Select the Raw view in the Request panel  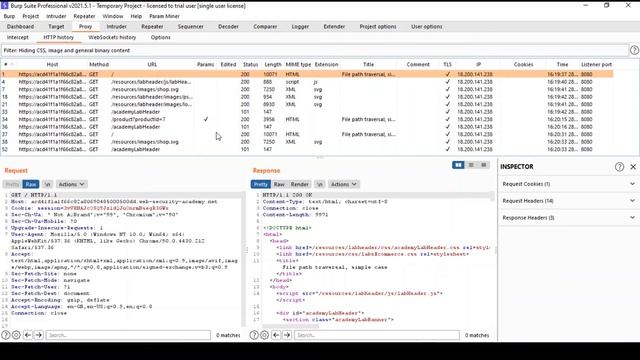(31, 184)
